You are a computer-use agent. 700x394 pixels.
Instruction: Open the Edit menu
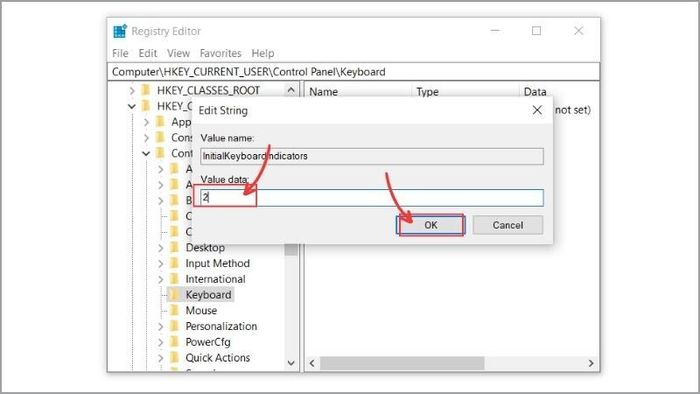pyautogui.click(x=148, y=53)
